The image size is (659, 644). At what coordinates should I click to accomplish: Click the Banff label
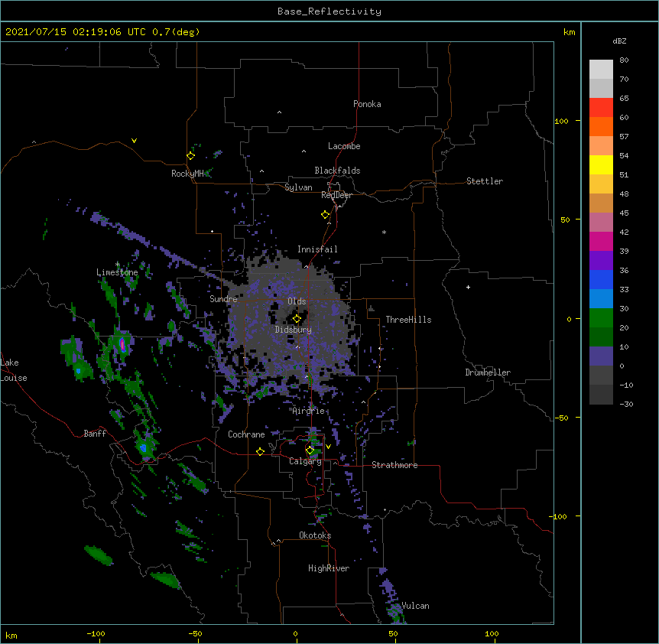point(95,434)
